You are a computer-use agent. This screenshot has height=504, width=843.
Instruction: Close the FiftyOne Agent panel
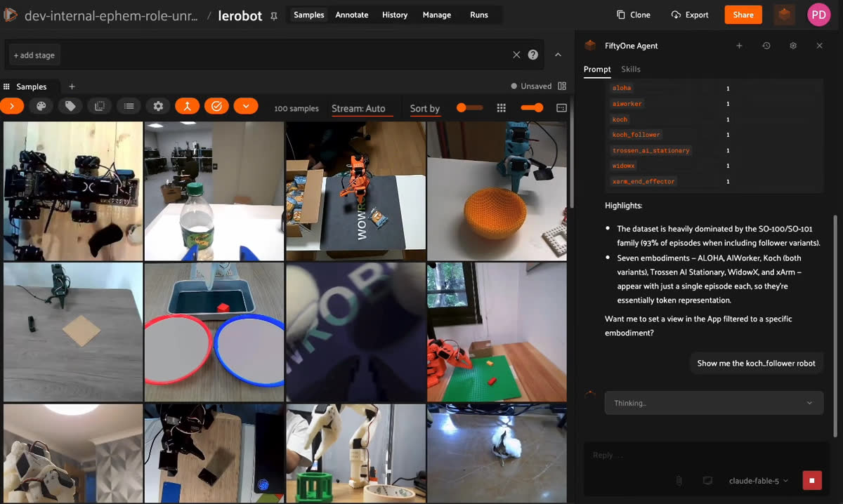point(819,46)
